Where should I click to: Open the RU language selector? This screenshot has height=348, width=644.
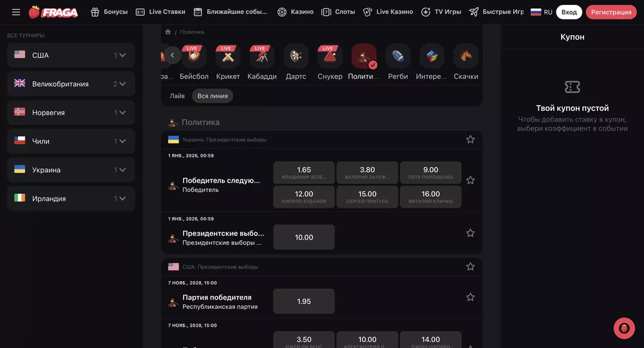541,12
